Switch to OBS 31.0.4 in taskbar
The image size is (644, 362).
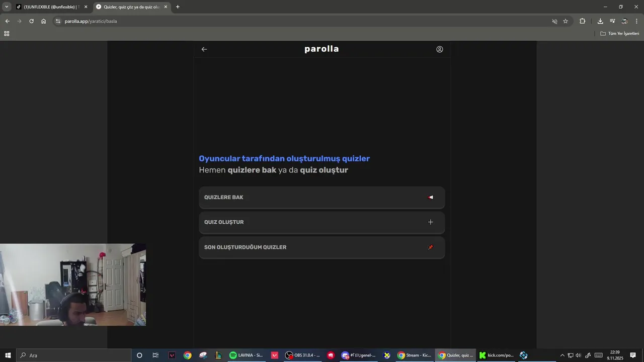click(303, 355)
